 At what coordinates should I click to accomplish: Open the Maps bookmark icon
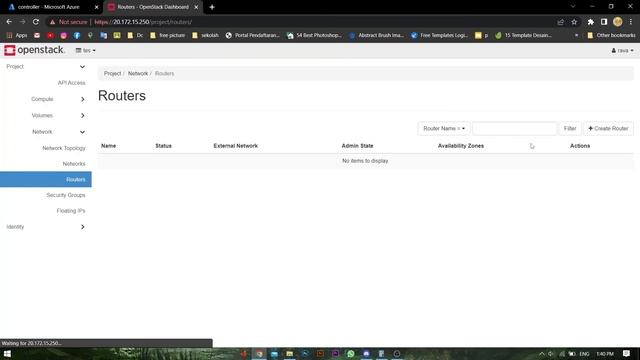pyautogui.click(x=90, y=36)
